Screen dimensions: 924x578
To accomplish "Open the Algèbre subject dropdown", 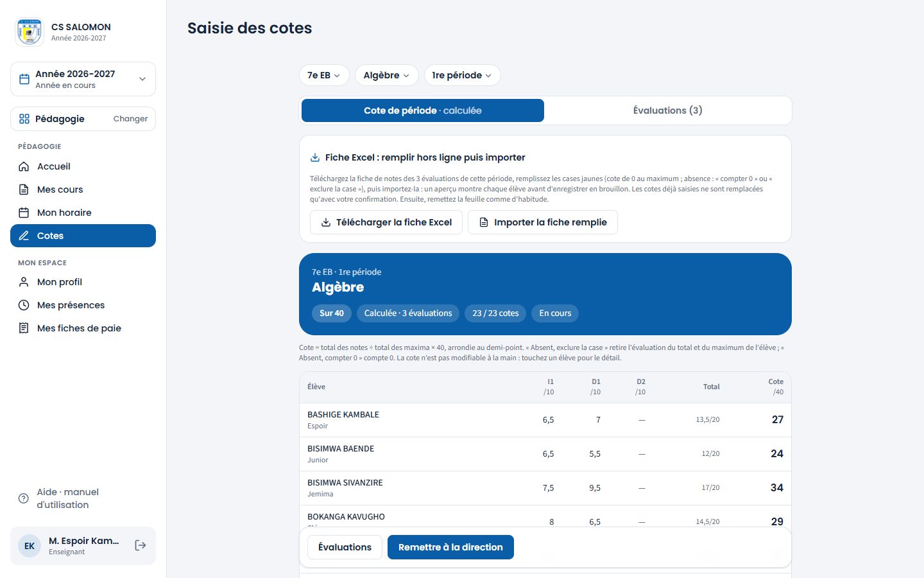I will pos(387,75).
